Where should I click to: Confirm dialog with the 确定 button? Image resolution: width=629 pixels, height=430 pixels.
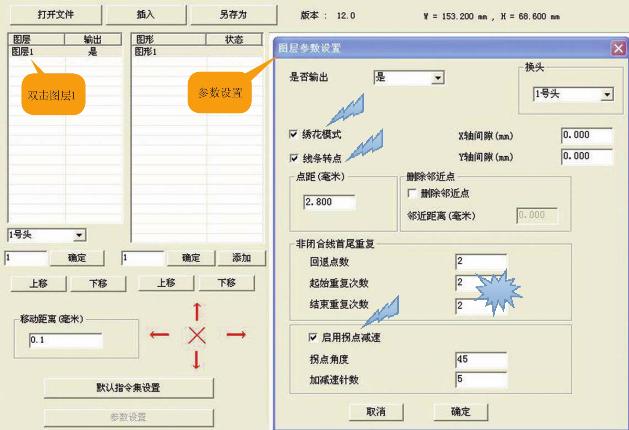460,411
